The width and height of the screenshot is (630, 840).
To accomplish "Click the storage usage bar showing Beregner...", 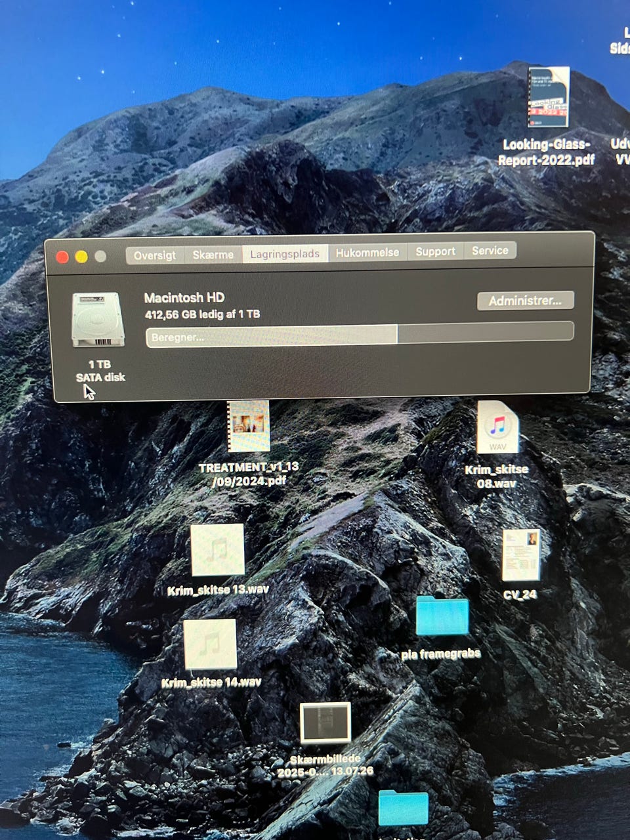I will tap(360, 333).
